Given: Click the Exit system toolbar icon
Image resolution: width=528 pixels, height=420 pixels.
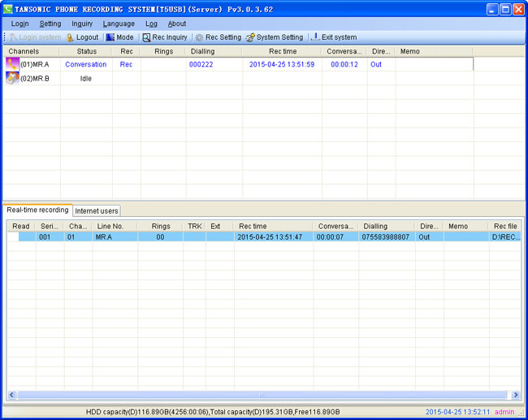Looking at the screenshot, I should (x=315, y=37).
